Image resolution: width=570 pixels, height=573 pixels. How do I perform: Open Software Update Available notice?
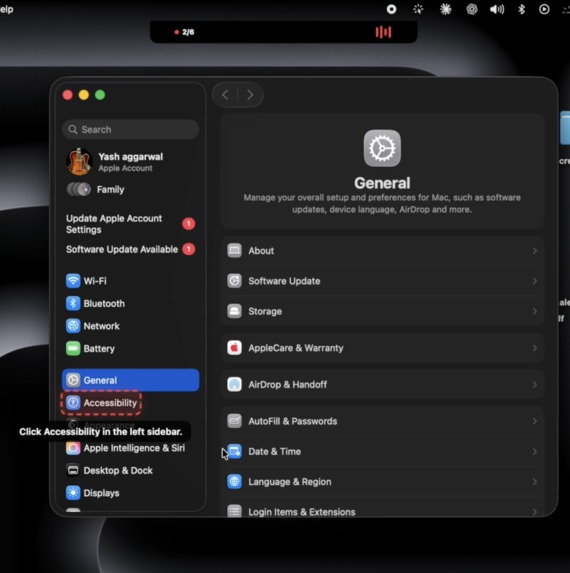click(130, 249)
